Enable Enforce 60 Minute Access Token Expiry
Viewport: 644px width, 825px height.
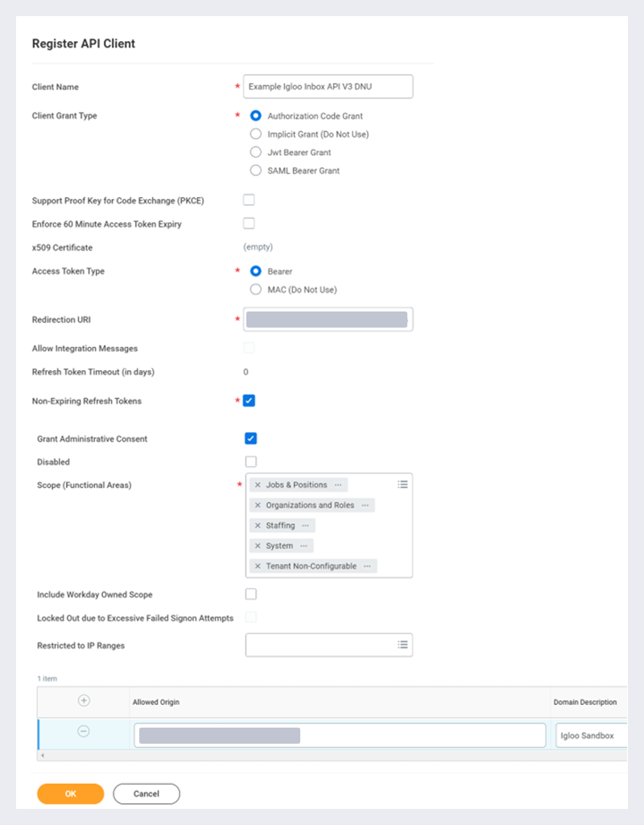[249, 223]
